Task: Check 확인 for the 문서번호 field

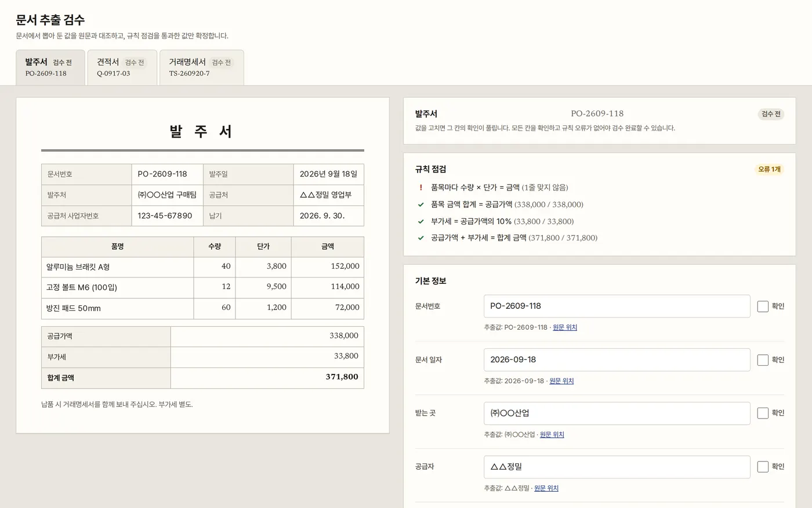Action: click(763, 306)
